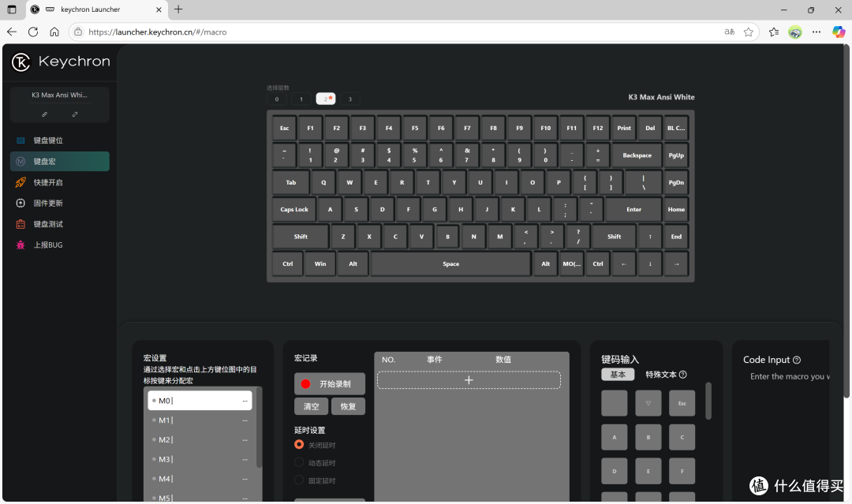852x504 pixels.
Task: Click the plus icon to add macro event
Action: tap(469, 379)
